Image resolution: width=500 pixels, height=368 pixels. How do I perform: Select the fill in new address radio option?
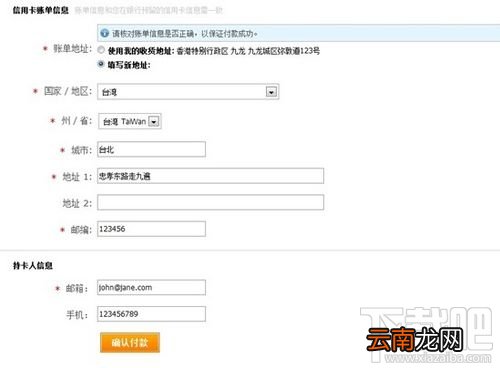click(x=101, y=64)
